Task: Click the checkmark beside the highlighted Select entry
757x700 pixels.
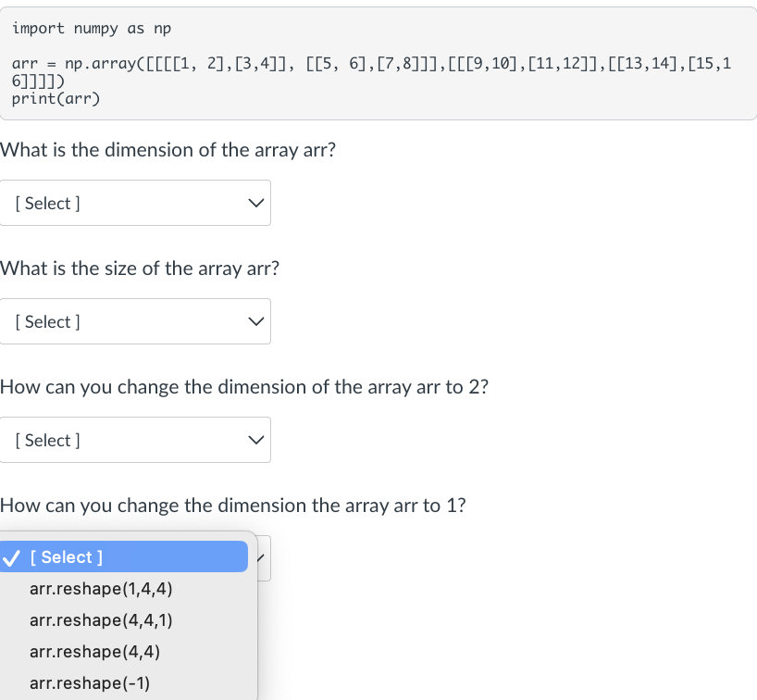Action: coord(12,556)
